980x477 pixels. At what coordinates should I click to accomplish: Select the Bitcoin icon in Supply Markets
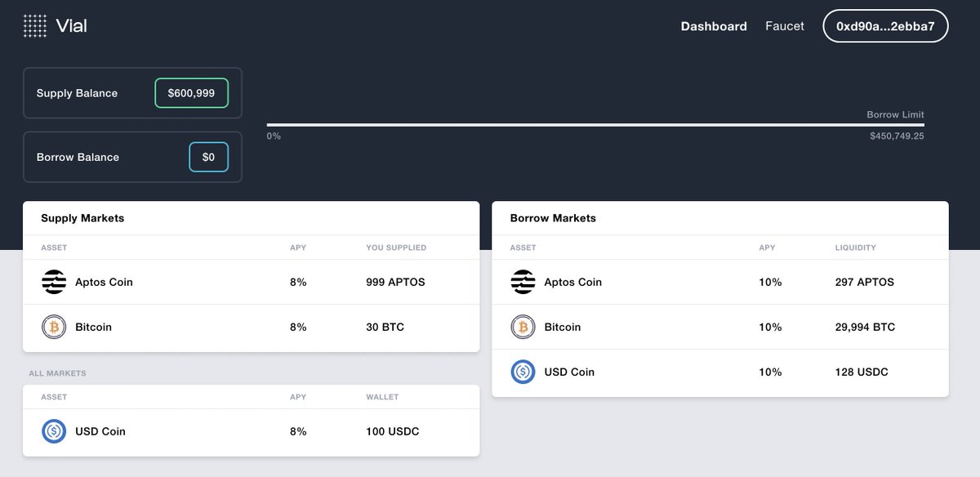click(x=53, y=327)
